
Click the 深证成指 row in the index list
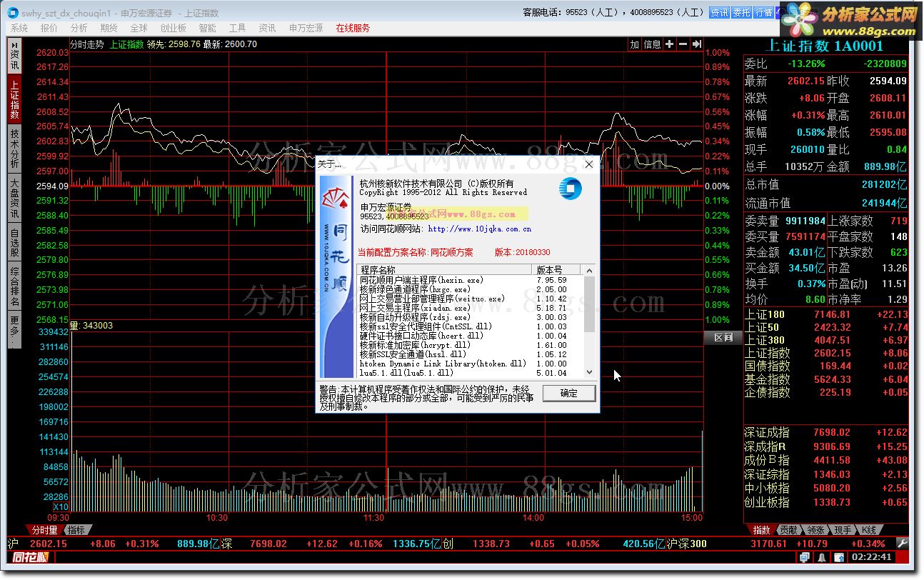(x=826, y=432)
